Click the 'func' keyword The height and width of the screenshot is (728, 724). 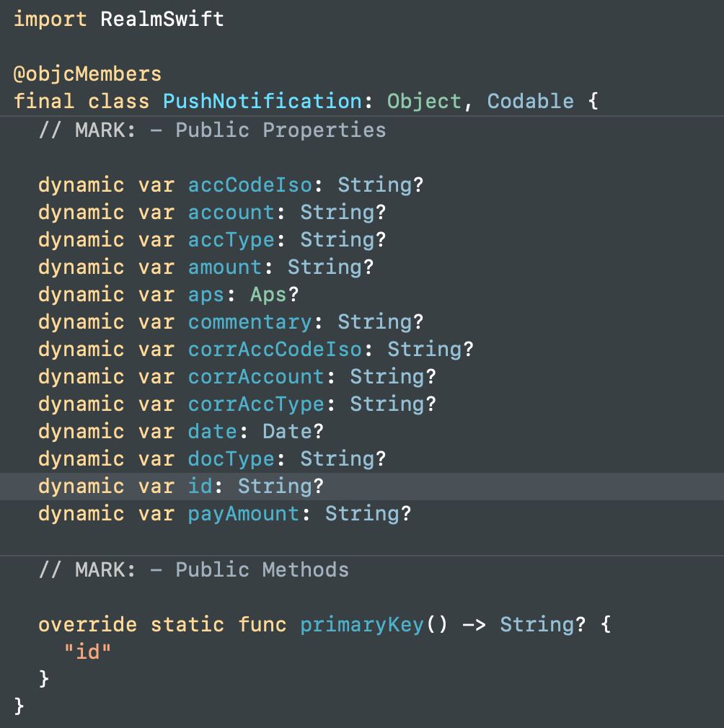coord(262,624)
